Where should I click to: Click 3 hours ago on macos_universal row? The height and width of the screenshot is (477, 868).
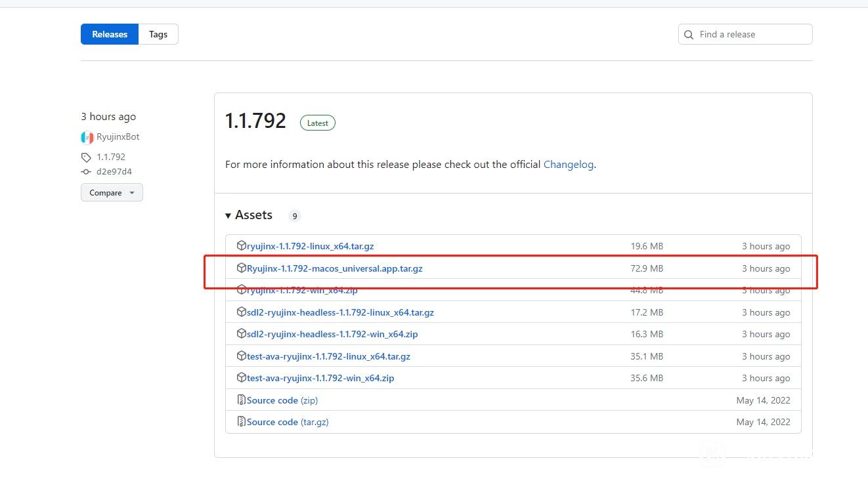(766, 268)
